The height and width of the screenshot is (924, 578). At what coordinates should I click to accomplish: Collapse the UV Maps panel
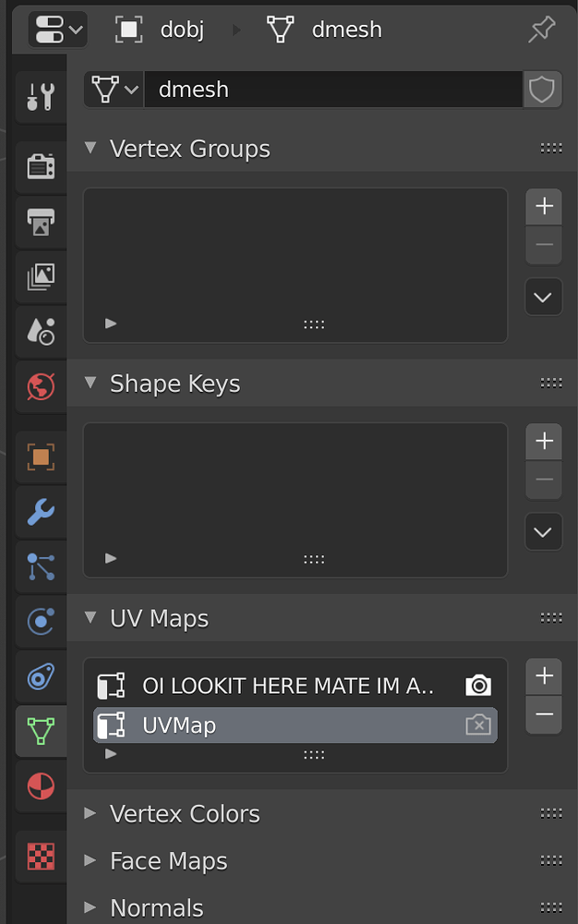pyautogui.click(x=90, y=617)
